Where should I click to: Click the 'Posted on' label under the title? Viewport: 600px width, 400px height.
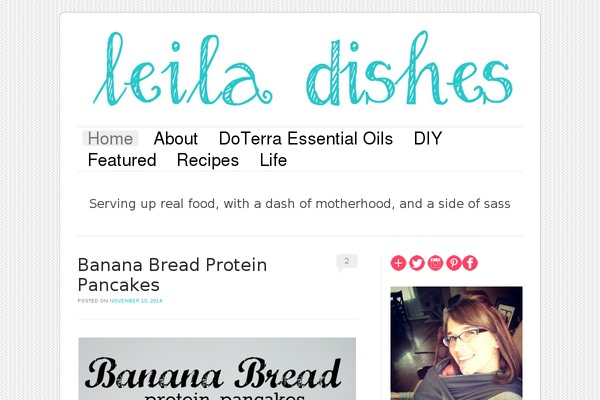click(93, 301)
